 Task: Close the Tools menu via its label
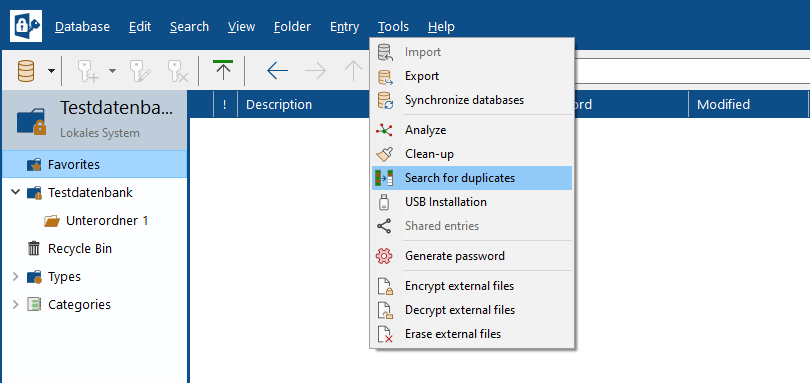[x=393, y=26]
